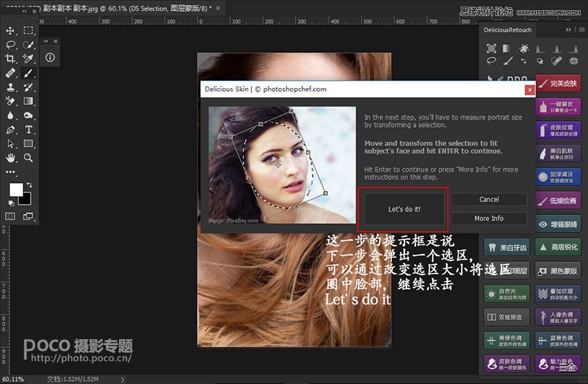This screenshot has height=384, width=588.
Task: Select the Horizontal Type tool
Action: click(x=28, y=130)
